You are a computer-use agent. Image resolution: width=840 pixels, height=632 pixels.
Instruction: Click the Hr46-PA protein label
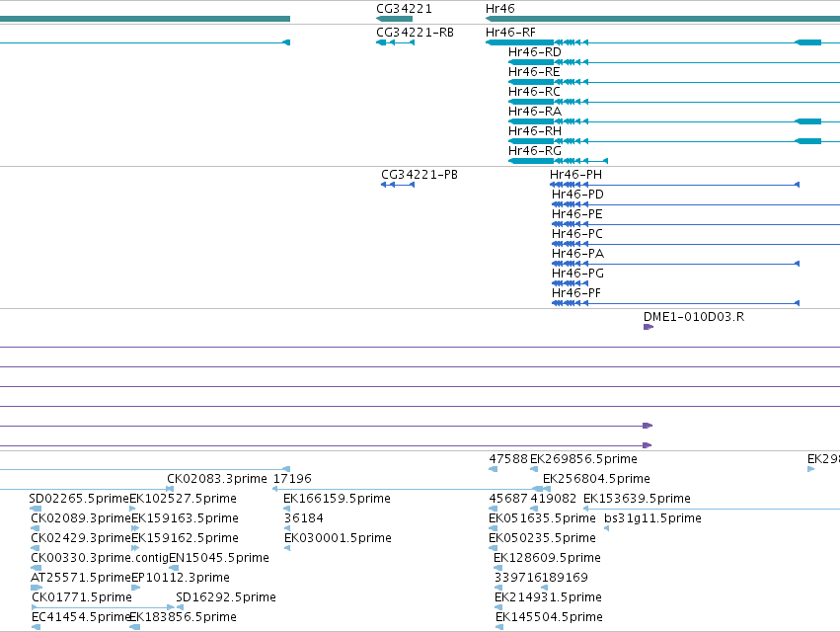[577, 254]
